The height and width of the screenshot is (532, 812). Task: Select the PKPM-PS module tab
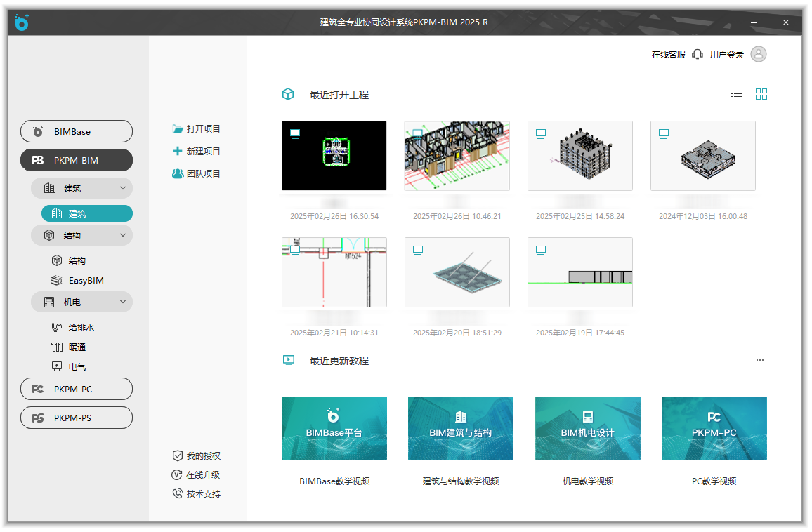click(x=77, y=418)
